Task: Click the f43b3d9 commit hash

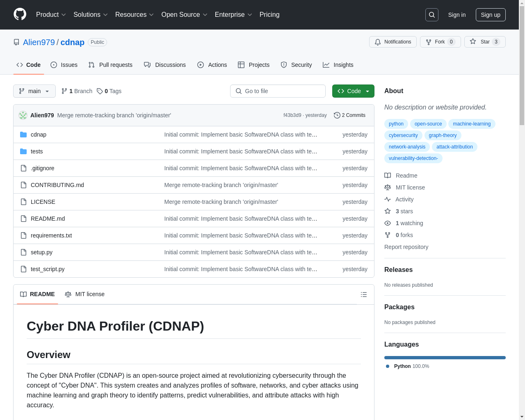Action: tap(292, 115)
